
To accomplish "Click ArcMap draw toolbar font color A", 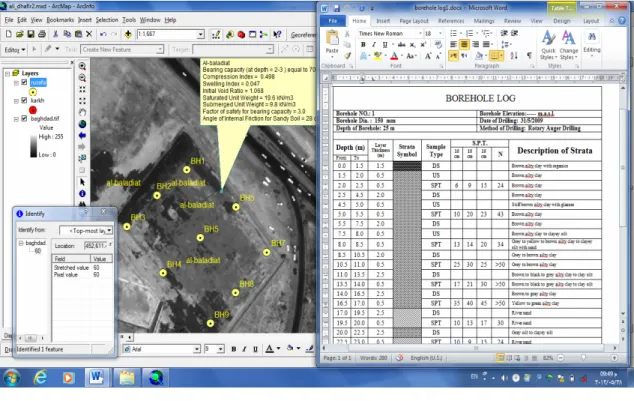I will 269,348.
